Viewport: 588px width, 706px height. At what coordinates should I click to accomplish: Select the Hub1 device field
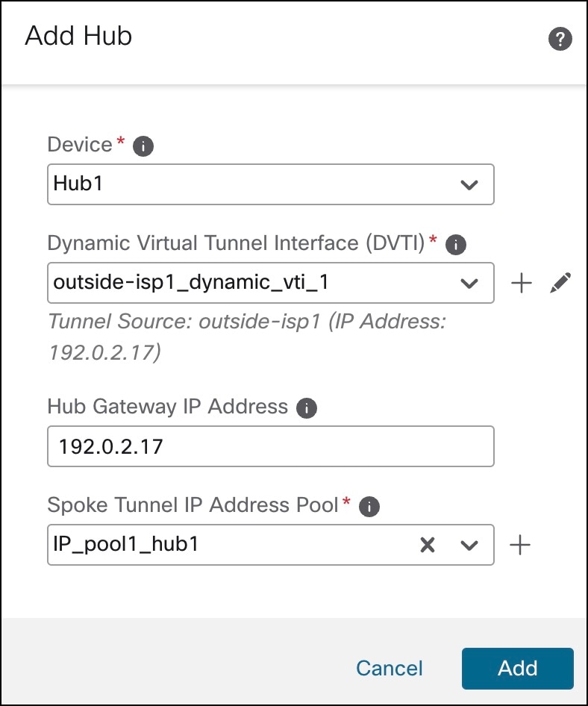coord(224,184)
